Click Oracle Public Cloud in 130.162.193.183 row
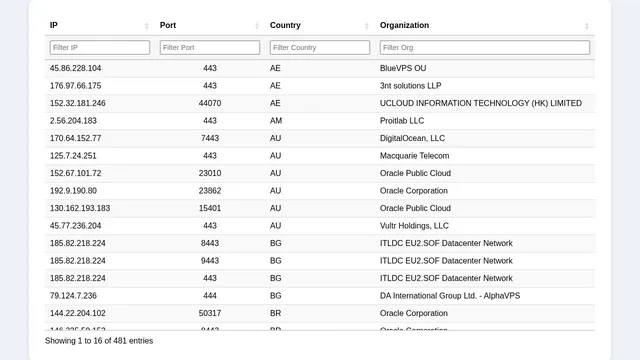This screenshot has width=640, height=360. tap(416, 208)
